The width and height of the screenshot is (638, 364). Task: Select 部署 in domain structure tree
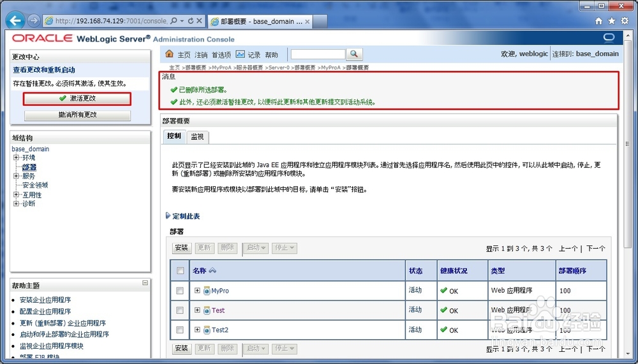pos(29,167)
